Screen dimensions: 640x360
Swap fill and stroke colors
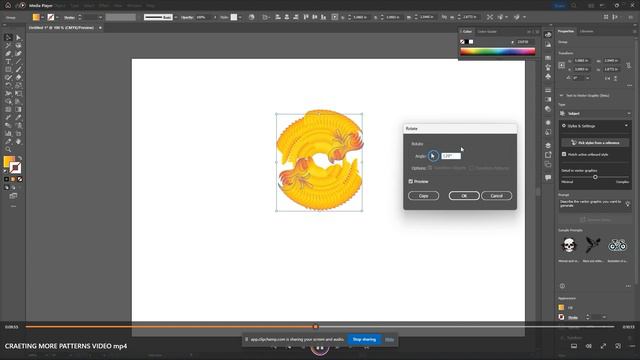[x=20, y=158]
